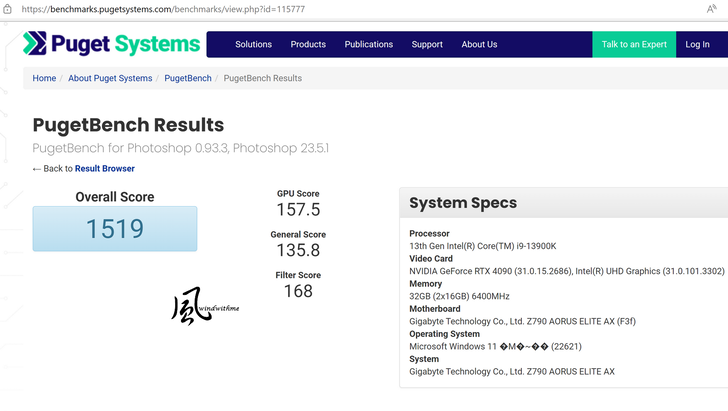
Task: Open About Puget Systems breadcrumb link
Action: click(110, 78)
